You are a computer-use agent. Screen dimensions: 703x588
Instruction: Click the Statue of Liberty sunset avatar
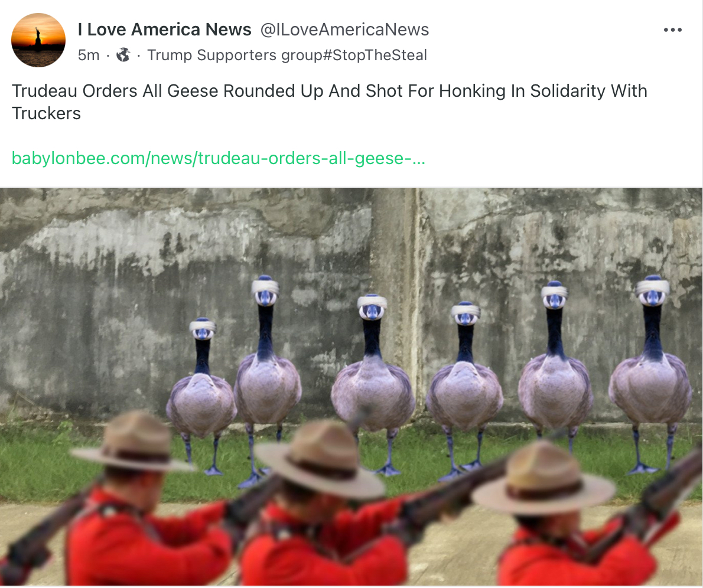[38, 40]
